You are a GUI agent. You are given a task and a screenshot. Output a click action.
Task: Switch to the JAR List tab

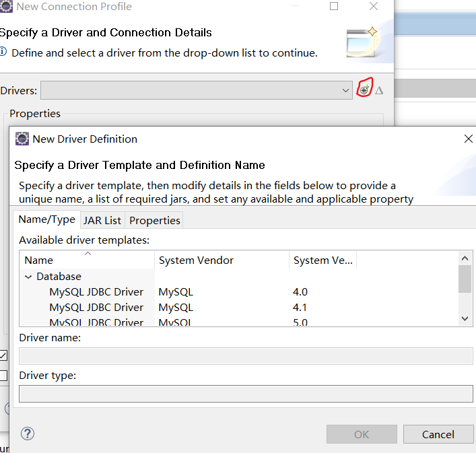(x=102, y=220)
